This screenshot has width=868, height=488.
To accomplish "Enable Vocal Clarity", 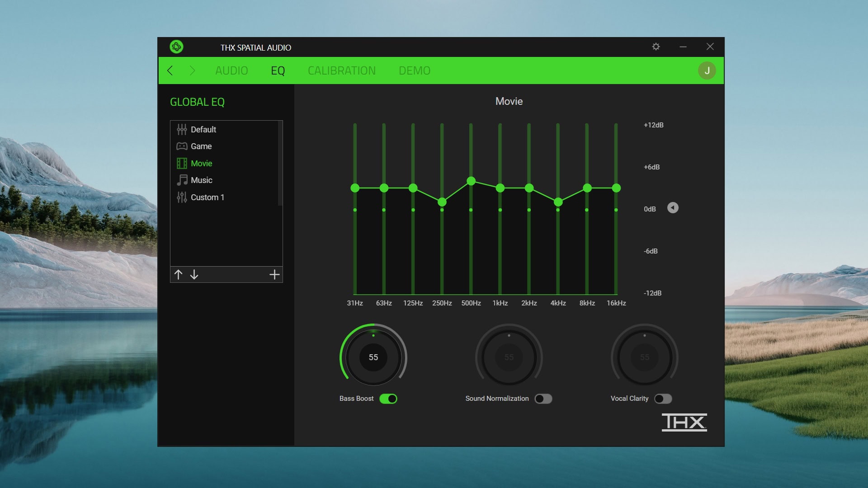I will tap(664, 399).
